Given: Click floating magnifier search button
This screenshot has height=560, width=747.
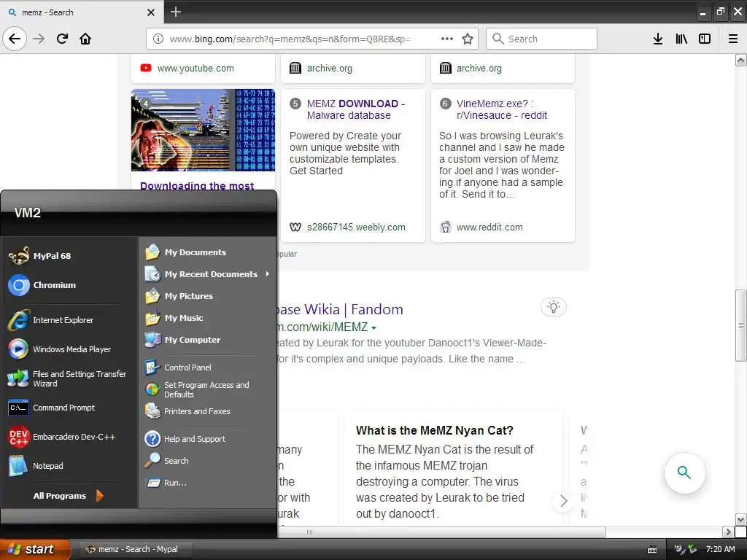Looking at the screenshot, I should point(684,472).
